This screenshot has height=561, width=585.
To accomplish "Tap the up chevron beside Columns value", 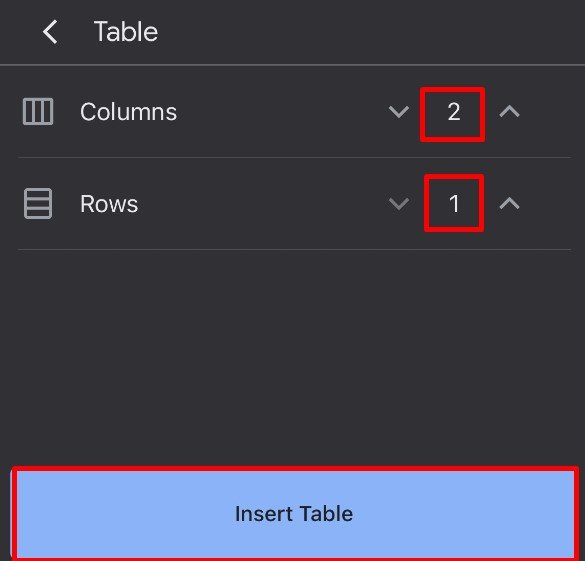I will point(509,111).
